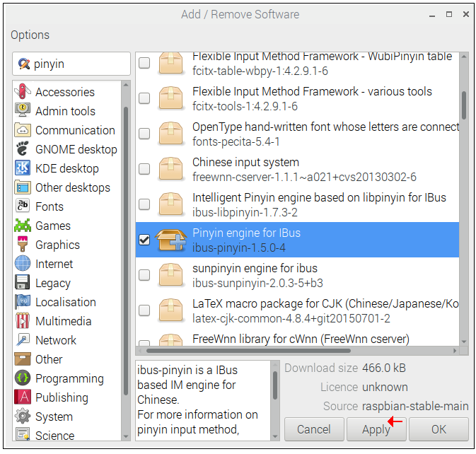Select the Admin tools monitor icon

tap(23, 110)
